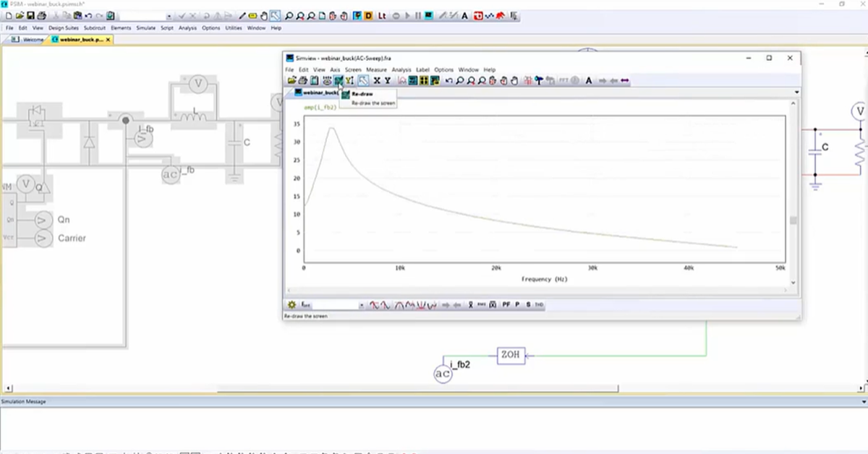Toggle the hand pan tool in PSIM toolbar
The height and width of the screenshot is (454, 868).
(x=263, y=15)
